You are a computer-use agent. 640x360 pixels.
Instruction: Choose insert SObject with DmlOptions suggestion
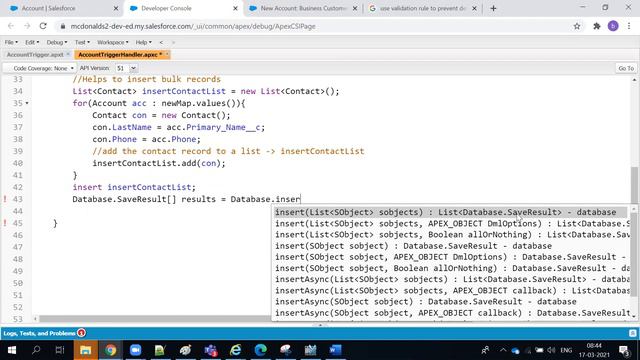tap(452, 257)
